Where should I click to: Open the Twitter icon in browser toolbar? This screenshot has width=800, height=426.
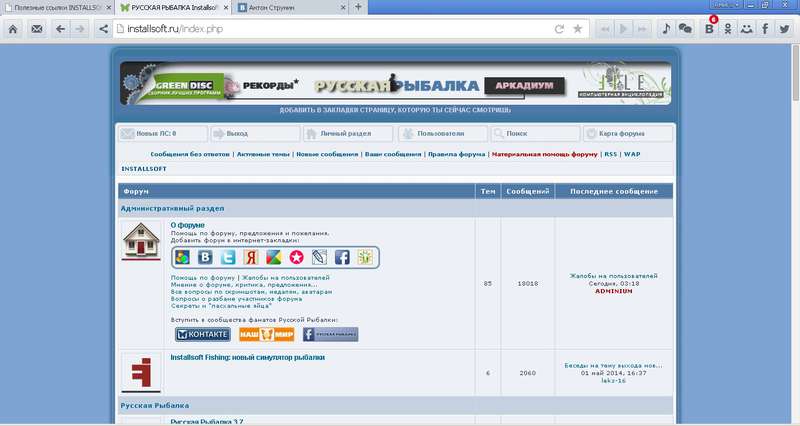(x=784, y=29)
